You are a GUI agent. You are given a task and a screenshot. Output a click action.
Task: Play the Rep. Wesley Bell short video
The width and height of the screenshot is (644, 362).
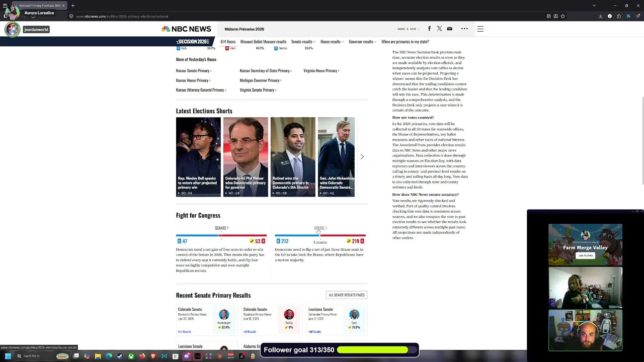[x=198, y=157]
